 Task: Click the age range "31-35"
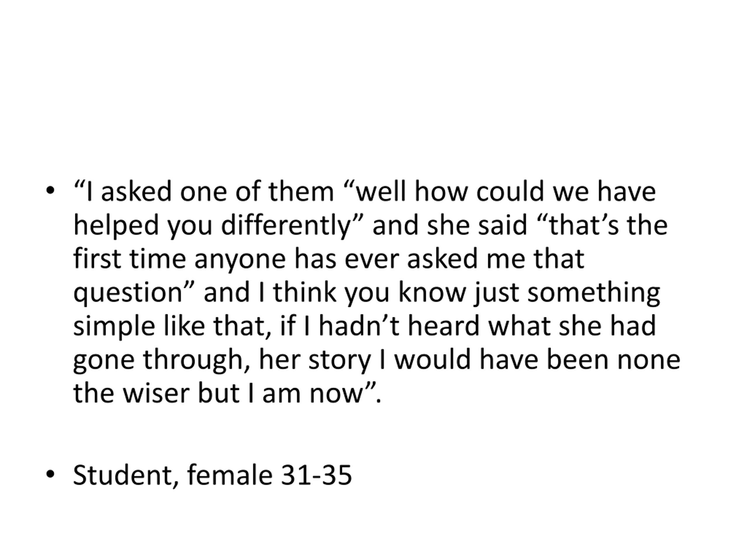pos(316,475)
